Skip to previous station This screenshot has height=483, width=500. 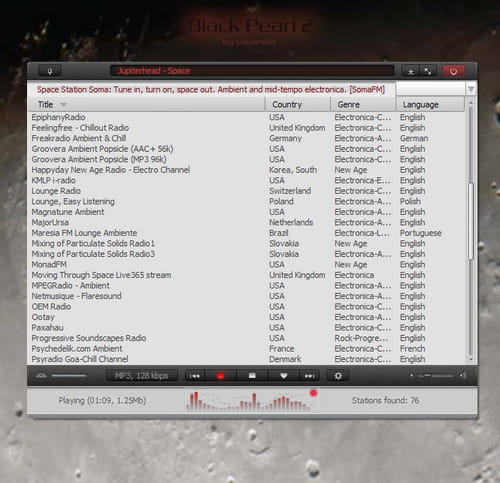[x=195, y=376]
